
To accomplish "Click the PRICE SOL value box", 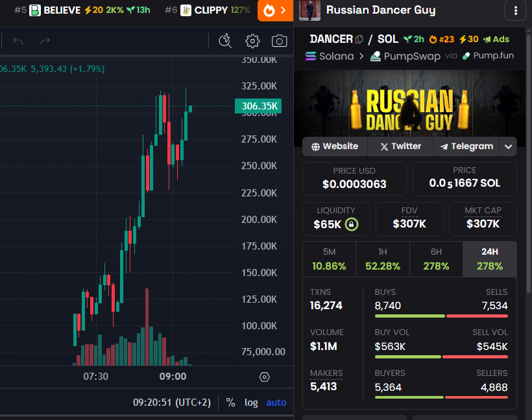I will click(x=465, y=179).
